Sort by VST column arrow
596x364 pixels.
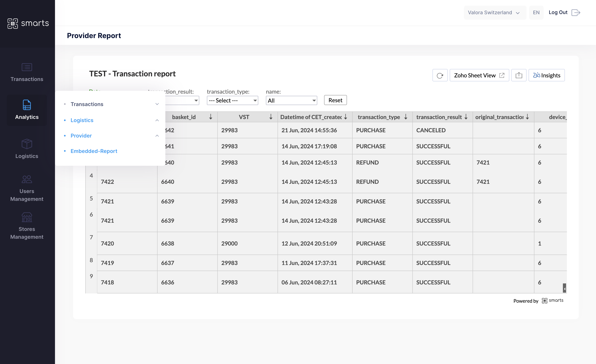(x=271, y=117)
